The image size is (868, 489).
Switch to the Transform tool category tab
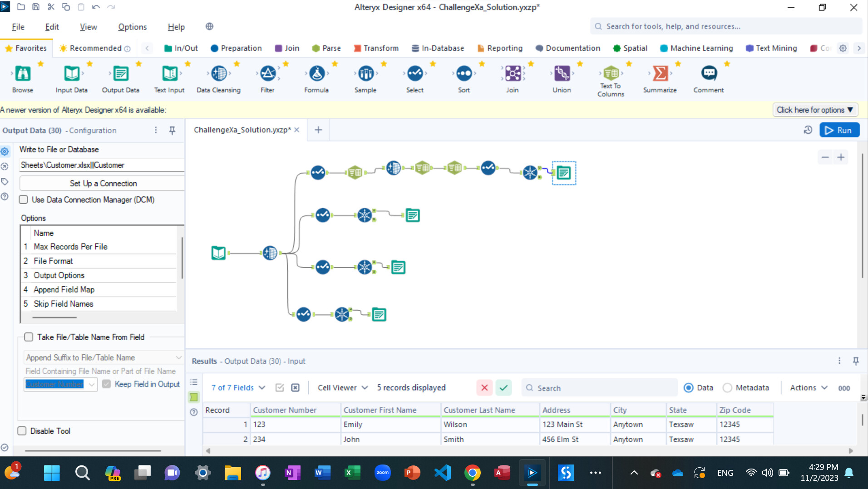[376, 48]
